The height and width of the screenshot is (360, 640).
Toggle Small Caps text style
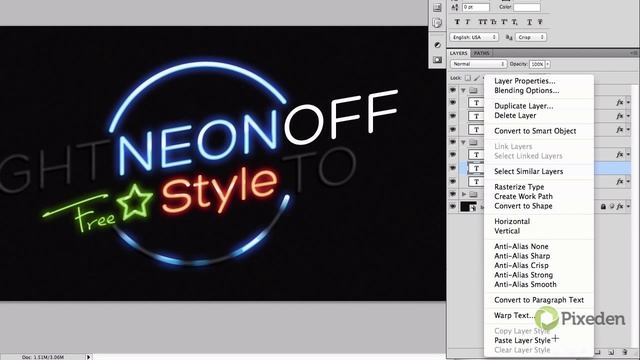click(493, 22)
